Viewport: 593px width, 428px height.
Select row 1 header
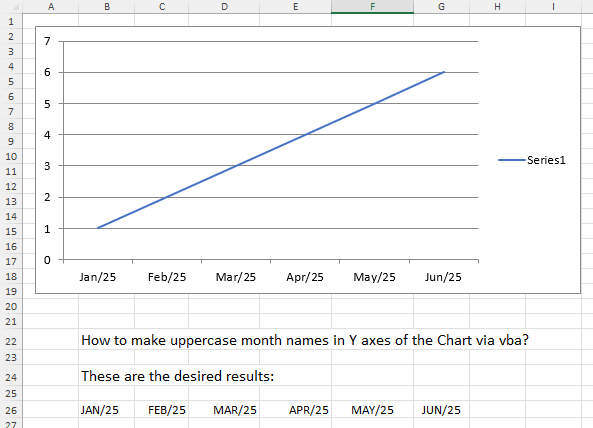(11, 21)
